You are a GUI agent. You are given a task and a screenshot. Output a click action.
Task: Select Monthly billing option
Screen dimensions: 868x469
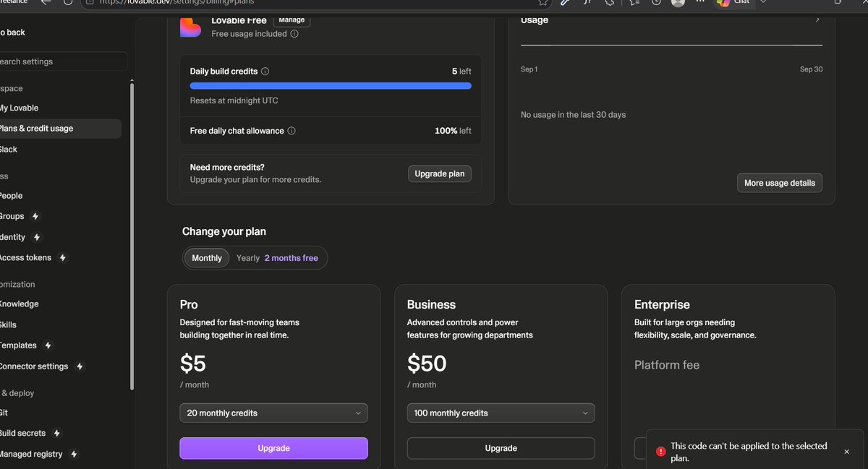pos(207,258)
